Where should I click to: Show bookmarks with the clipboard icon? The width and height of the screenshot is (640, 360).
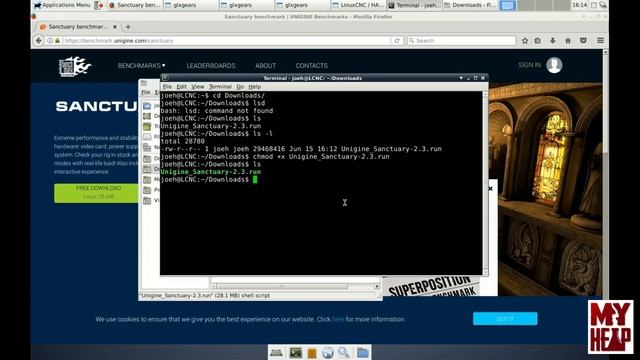538,41
